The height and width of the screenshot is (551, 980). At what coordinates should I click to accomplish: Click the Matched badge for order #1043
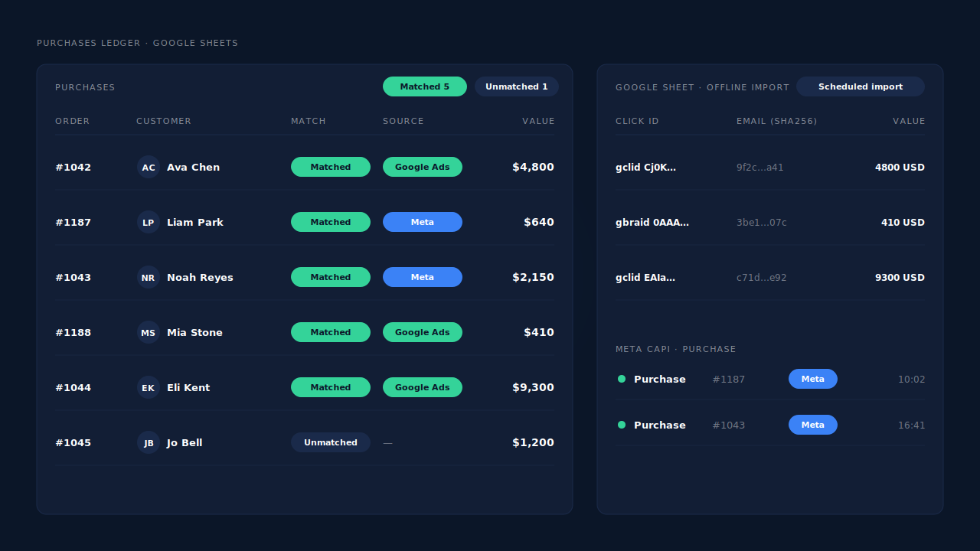331,277
